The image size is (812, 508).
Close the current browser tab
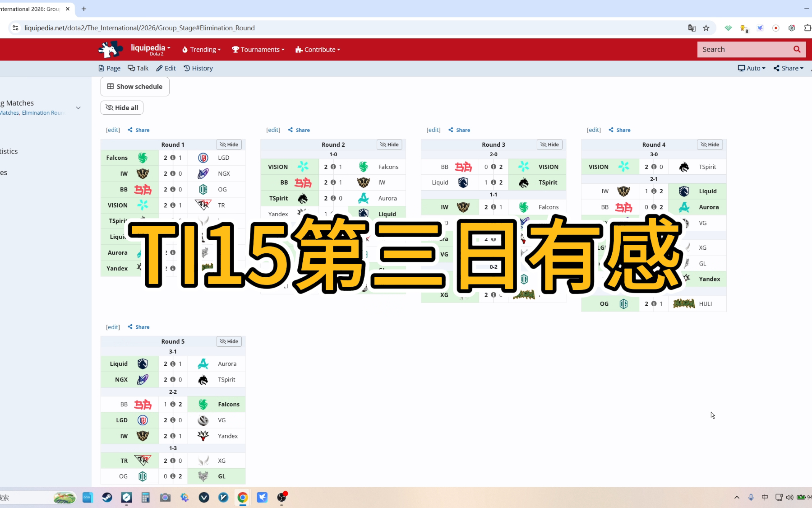[68, 9]
